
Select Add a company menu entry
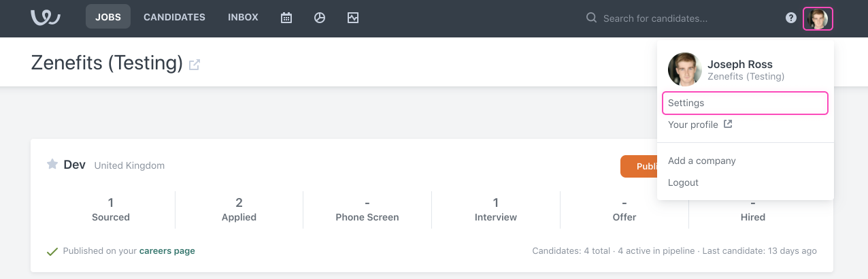tap(701, 161)
